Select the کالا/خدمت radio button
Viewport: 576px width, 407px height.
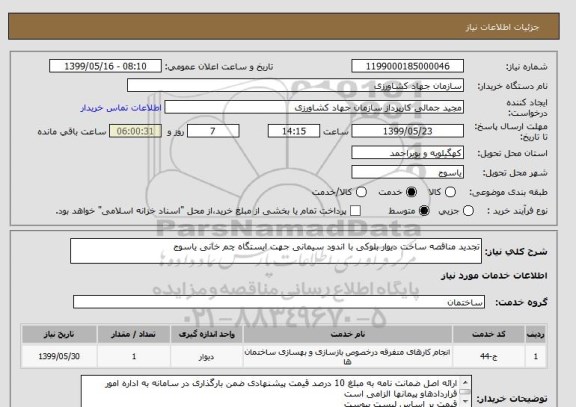pyautogui.click(x=361, y=192)
